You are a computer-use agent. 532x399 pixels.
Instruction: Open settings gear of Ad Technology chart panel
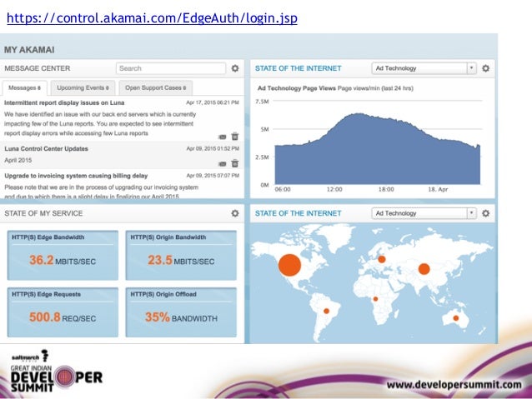click(485, 68)
